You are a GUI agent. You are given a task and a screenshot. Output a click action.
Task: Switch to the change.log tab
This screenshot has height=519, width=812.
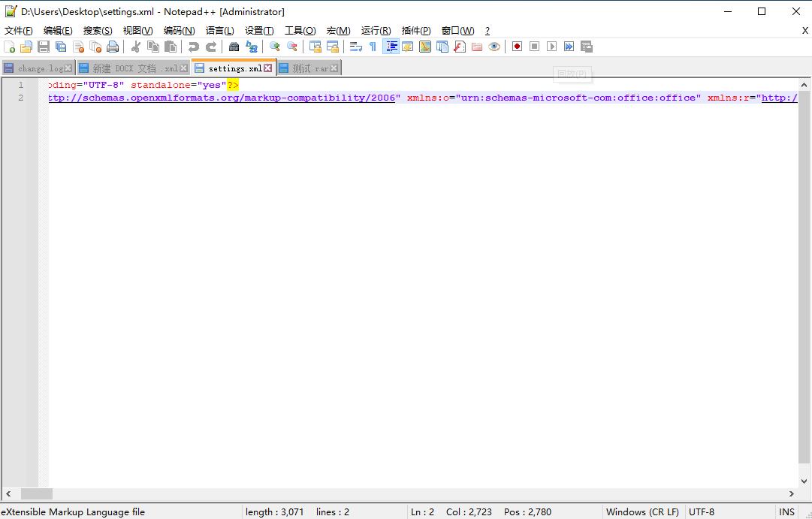tap(41, 68)
